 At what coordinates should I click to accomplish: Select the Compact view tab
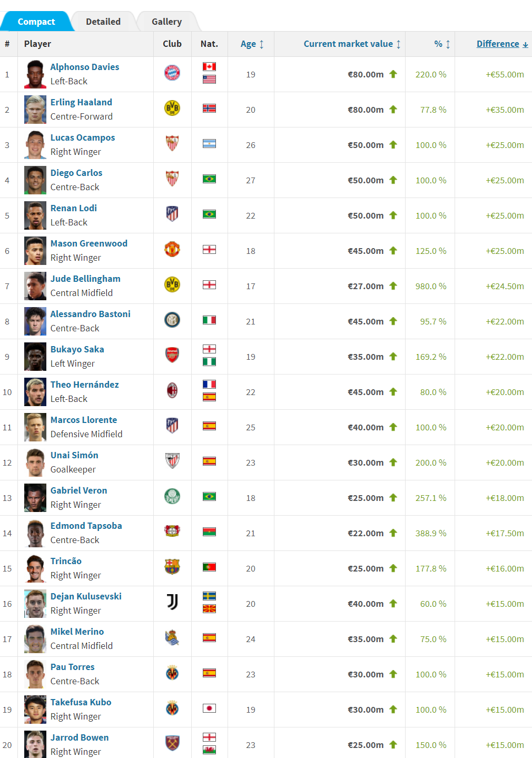(36, 22)
